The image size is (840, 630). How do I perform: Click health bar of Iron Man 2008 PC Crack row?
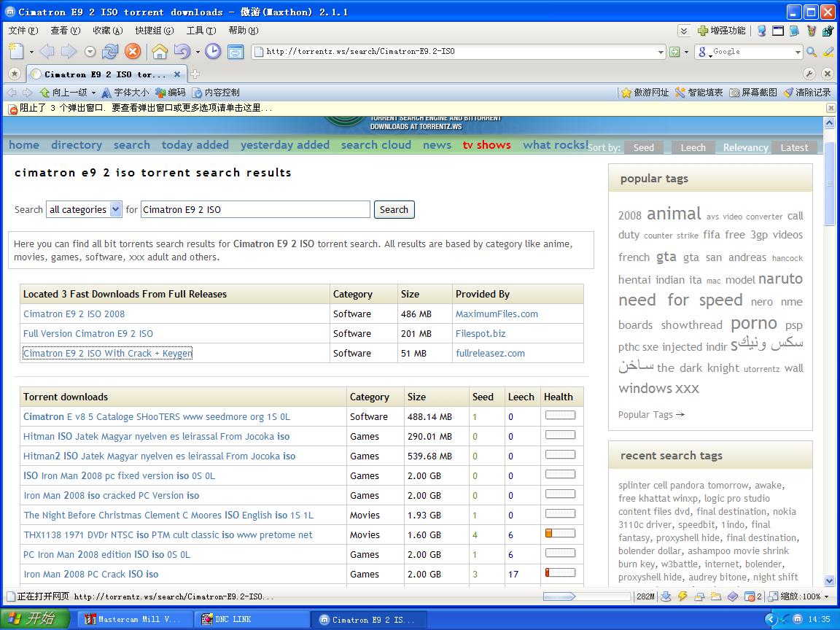[x=560, y=572]
